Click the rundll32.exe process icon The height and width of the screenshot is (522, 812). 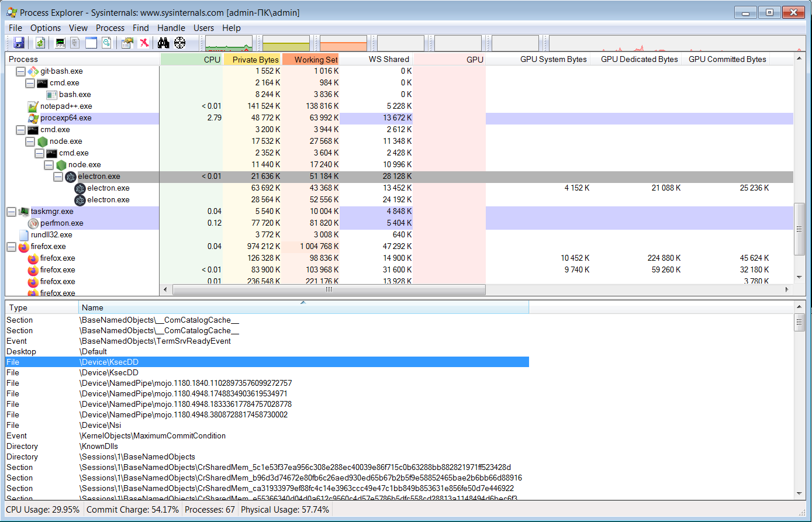(x=23, y=235)
